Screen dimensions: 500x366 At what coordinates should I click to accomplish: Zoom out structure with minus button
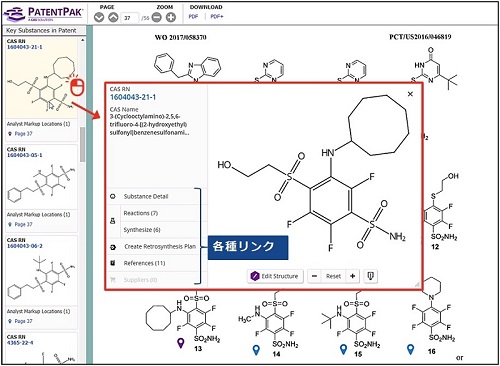(x=314, y=276)
